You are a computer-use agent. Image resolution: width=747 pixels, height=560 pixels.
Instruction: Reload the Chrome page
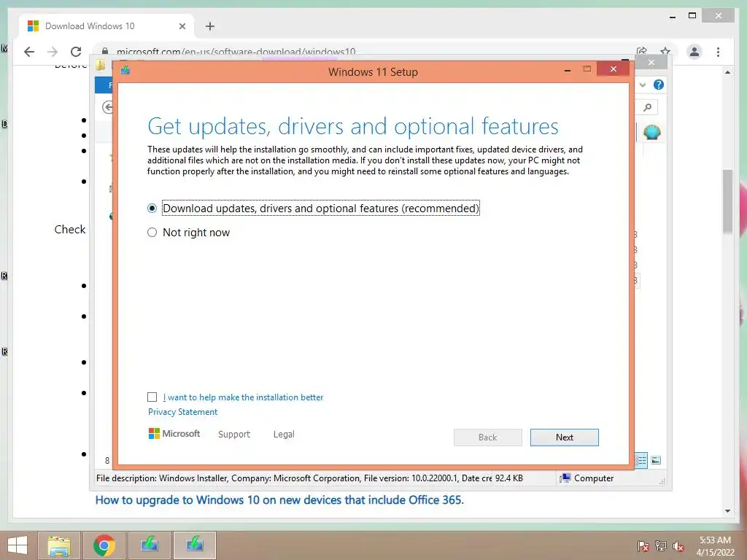76,52
